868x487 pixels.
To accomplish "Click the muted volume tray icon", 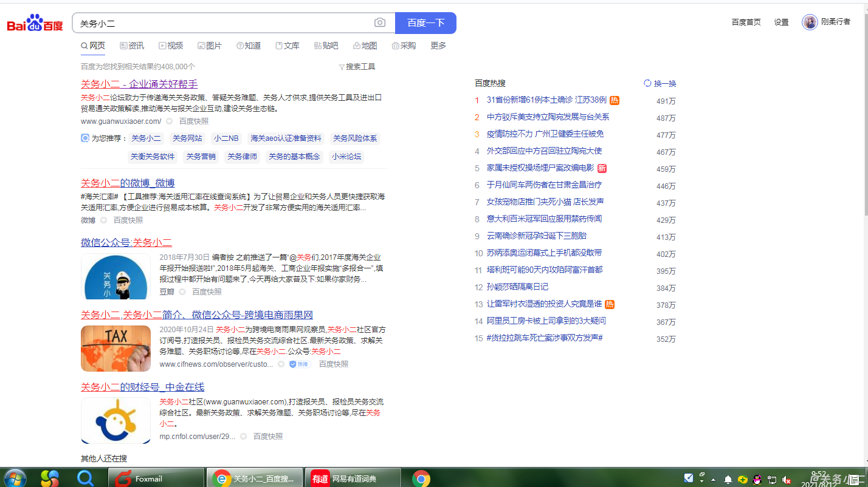I will [x=787, y=479].
